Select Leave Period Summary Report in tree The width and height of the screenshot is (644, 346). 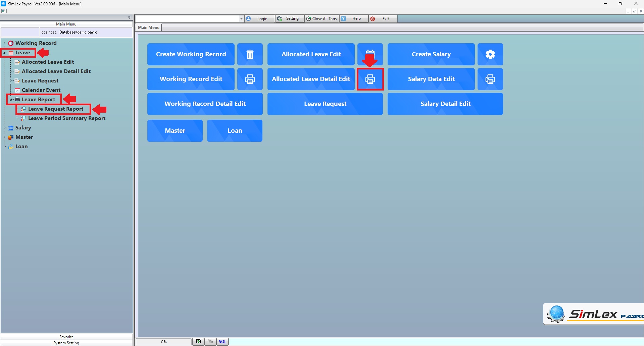[x=66, y=118]
